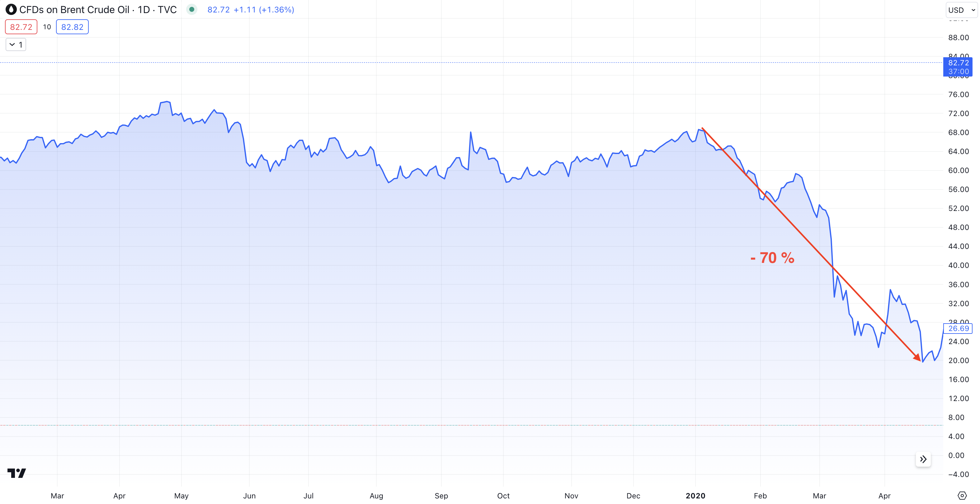
Task: Click the order quantity value 10
Action: [x=47, y=27]
